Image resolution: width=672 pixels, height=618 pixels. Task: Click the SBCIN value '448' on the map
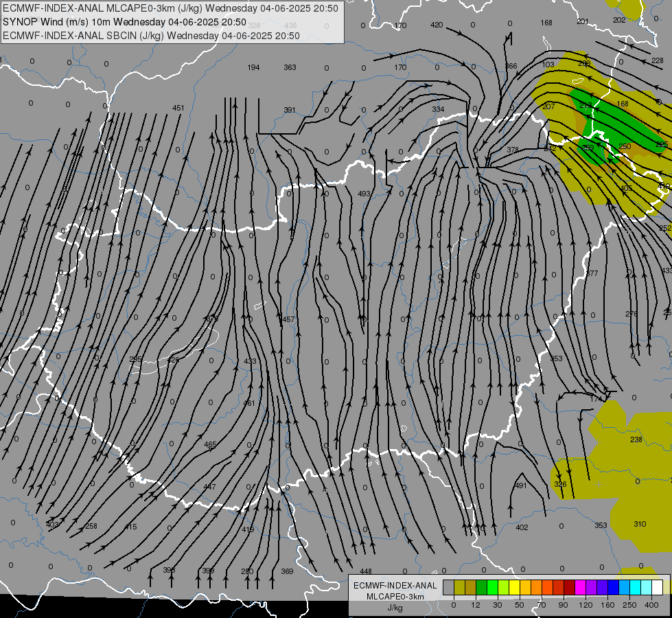366,572
